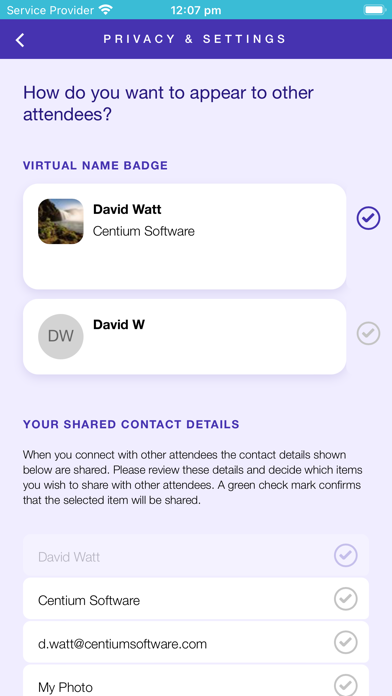Screen dimensions: 392x696
Task: Choose the David Watt Centium Software badge card
Action: [x=185, y=237]
